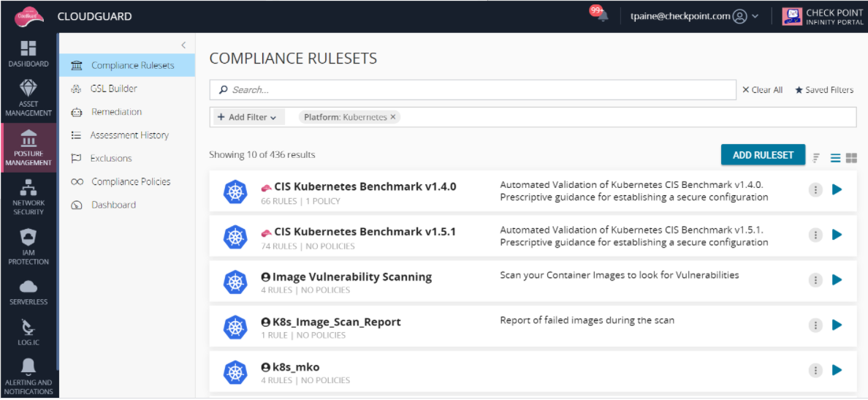Switch to list view layout
The width and height of the screenshot is (868, 400).
click(835, 158)
